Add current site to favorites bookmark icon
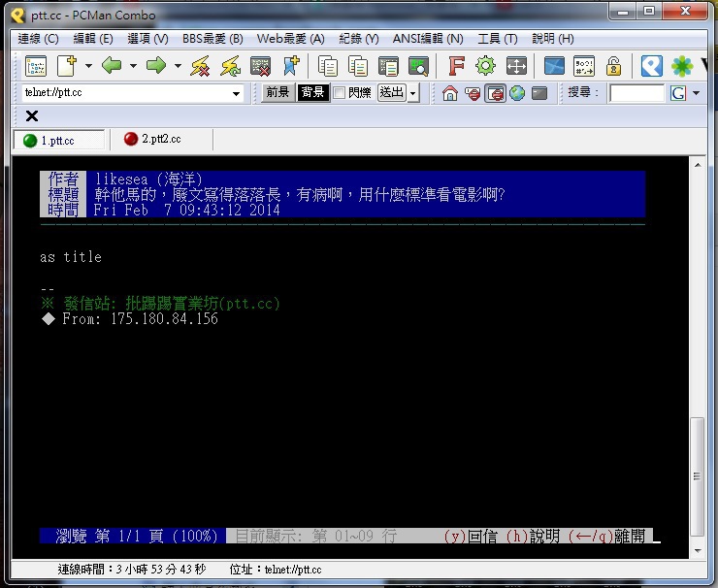The width and height of the screenshot is (718, 588). (x=291, y=66)
